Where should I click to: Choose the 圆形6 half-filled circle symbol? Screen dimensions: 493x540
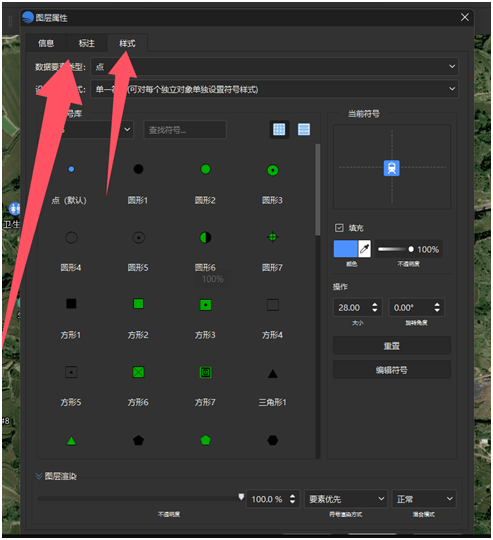pos(206,237)
